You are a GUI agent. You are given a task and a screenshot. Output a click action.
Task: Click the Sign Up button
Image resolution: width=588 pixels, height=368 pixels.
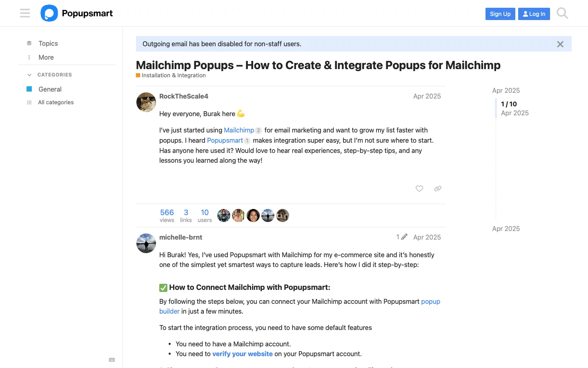pos(500,14)
